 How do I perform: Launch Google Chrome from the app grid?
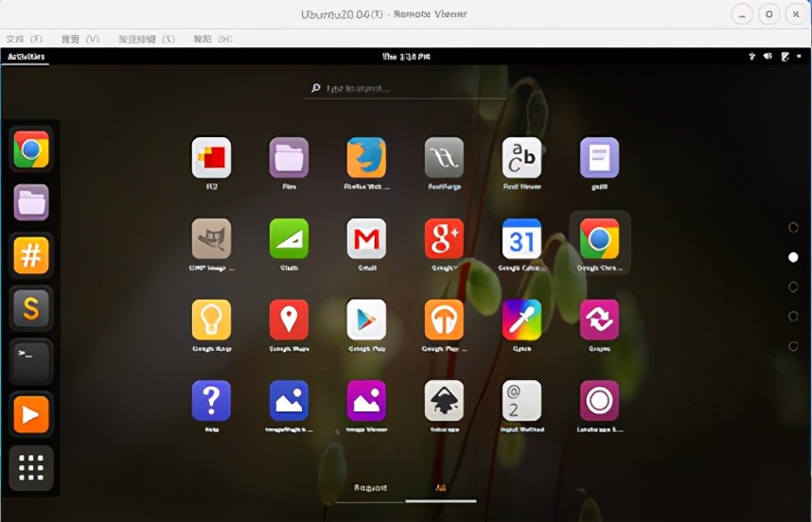(600, 238)
